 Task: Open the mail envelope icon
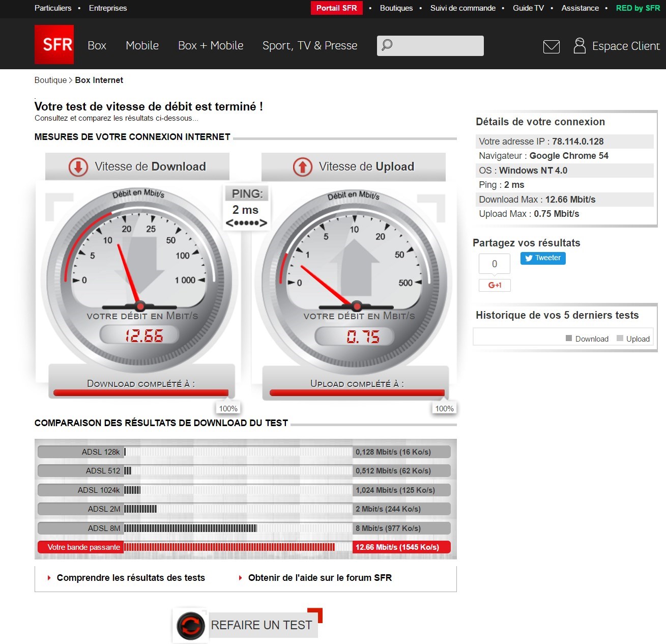click(x=552, y=46)
